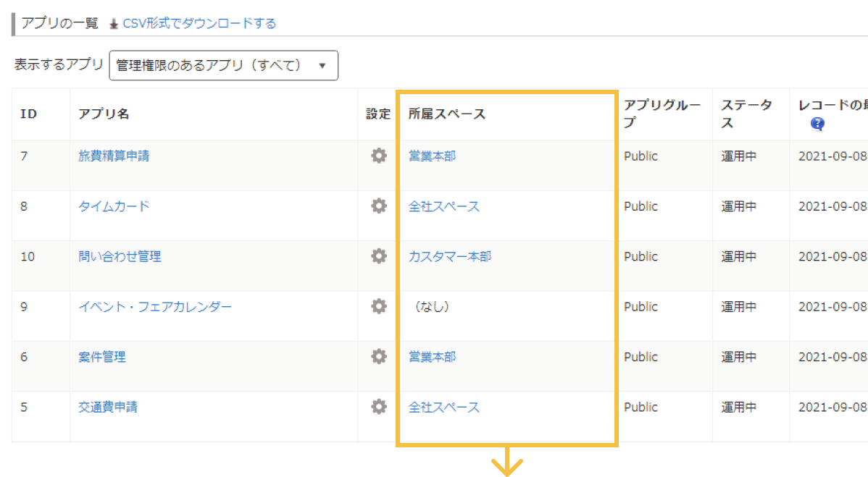Image resolution: width=868 pixels, height=477 pixels.
Task: Download app list via CSV形式でダウンロードする link
Action: pyautogui.click(x=199, y=23)
